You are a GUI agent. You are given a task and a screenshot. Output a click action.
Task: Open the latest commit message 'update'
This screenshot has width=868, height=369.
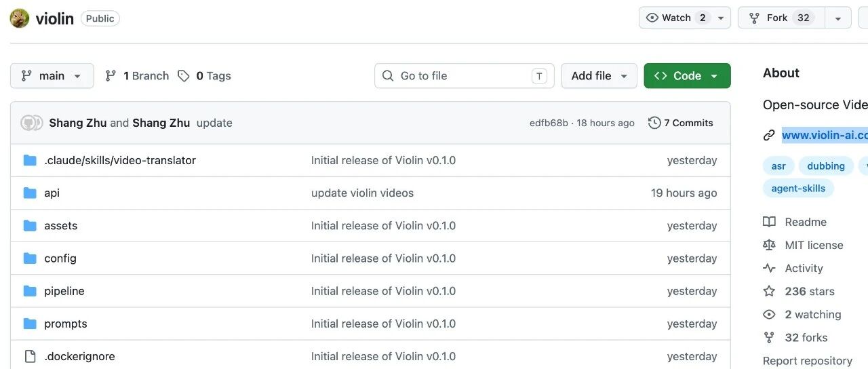[214, 123]
